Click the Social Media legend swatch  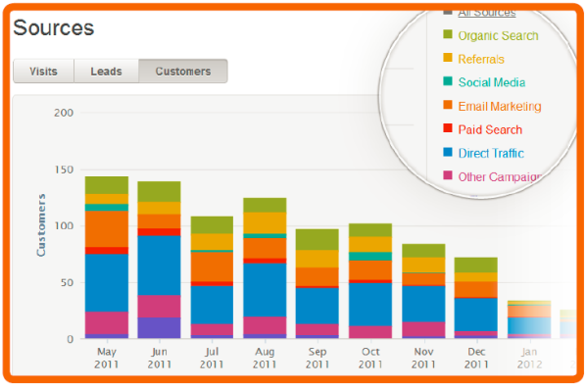(448, 81)
